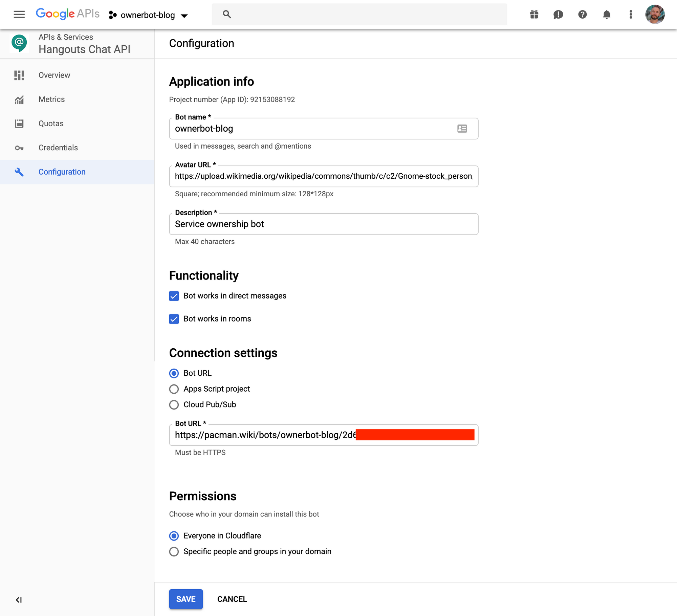Click the APIs & Services breadcrumb text
The width and height of the screenshot is (677, 616).
point(66,37)
